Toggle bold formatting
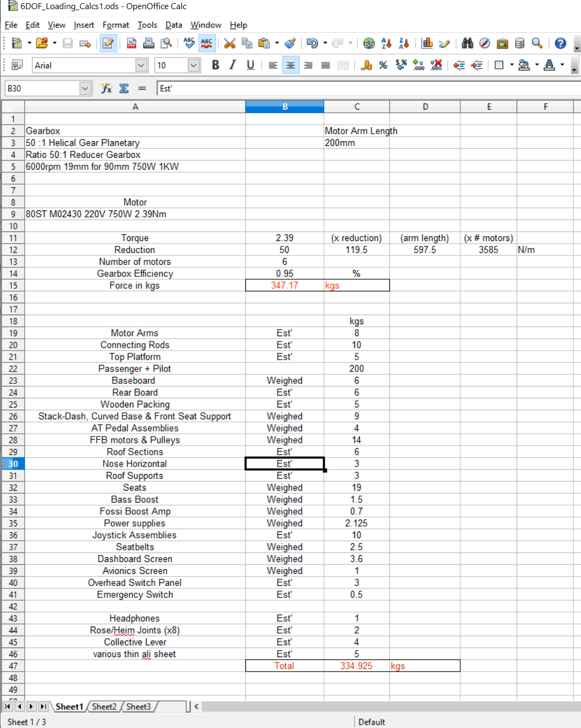This screenshot has height=728, width=581. pos(215,65)
